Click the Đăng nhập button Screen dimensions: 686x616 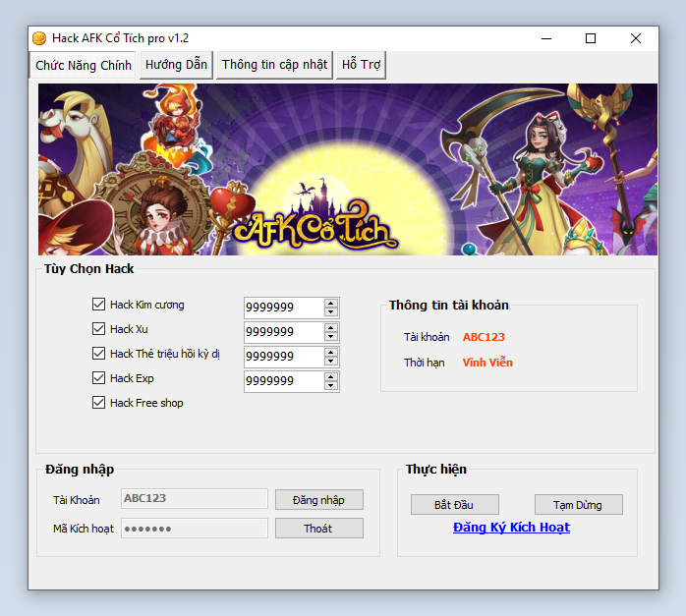(318, 499)
